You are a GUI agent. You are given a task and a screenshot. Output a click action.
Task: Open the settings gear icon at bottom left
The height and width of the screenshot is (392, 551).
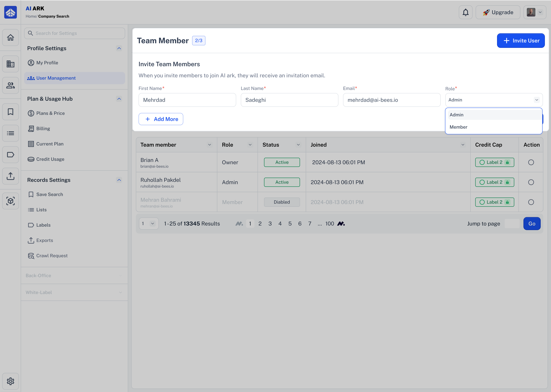coord(10,381)
